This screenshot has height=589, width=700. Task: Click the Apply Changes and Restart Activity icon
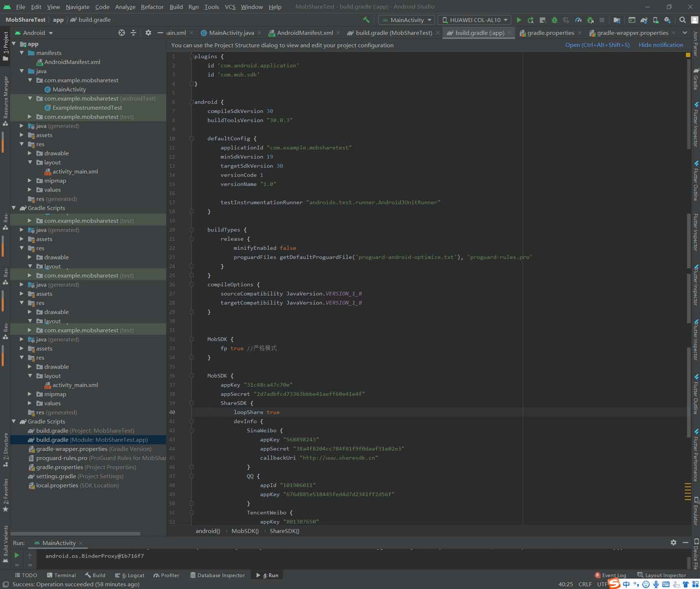pos(530,20)
